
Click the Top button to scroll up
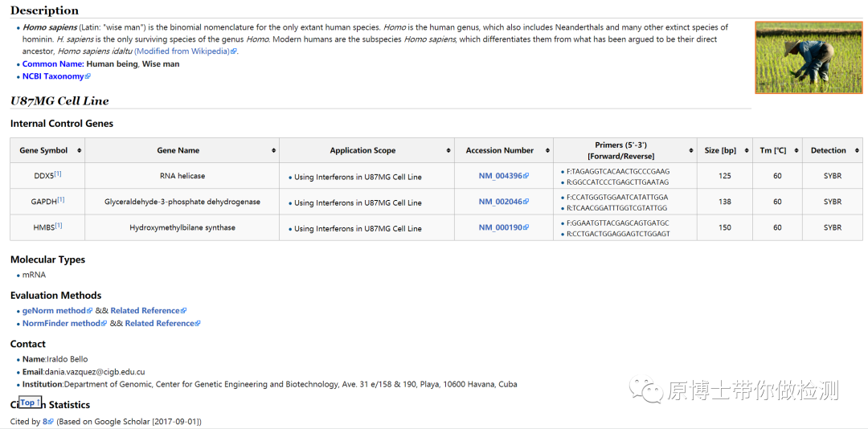[x=28, y=402]
